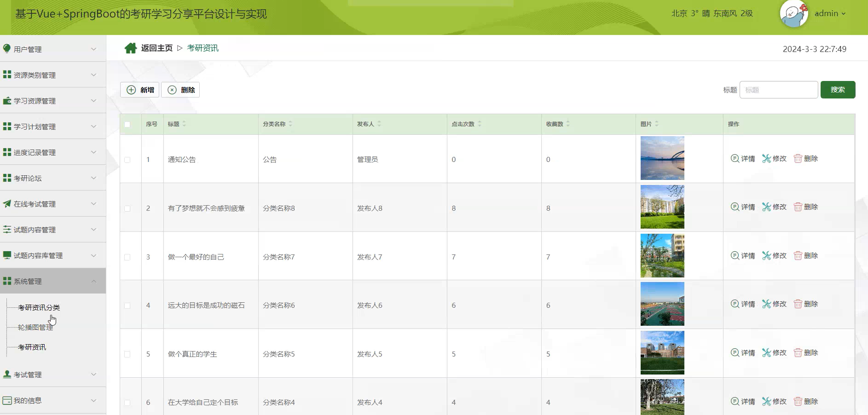This screenshot has height=415, width=868.
Task: Collapse the 系统管理 menu chevron
Action: coord(93,281)
